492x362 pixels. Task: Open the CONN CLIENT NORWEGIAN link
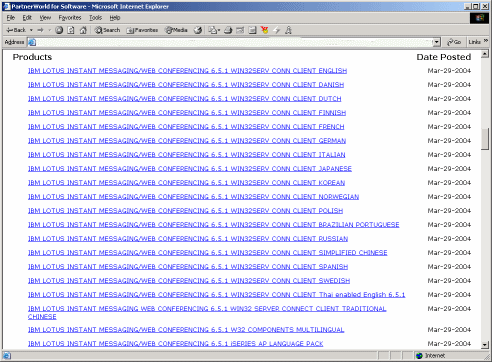(x=193, y=197)
